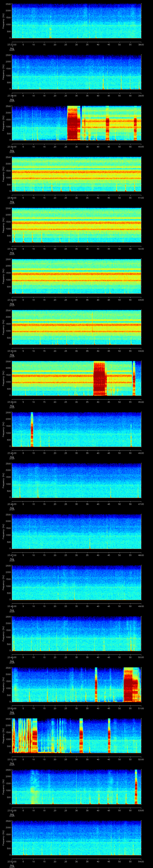This screenshot has width=153, height=868.
Task: Select the spectrogram panel starting at 23:49:00
Action: pos(76,633)
